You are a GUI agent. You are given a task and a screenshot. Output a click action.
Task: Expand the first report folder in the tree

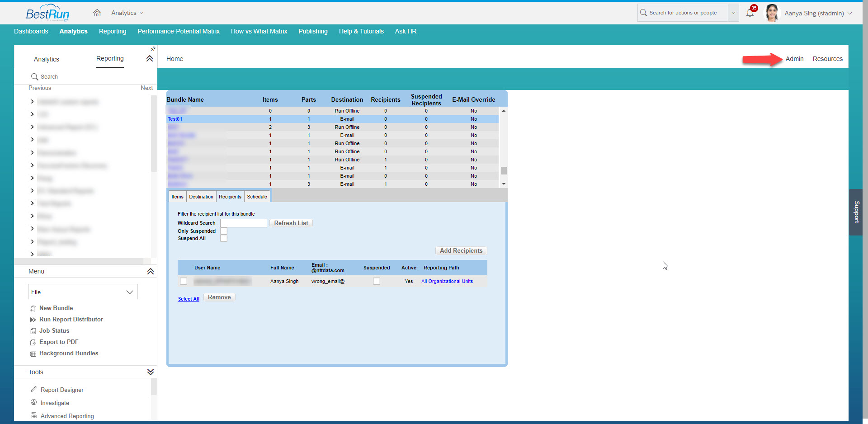[32, 101]
